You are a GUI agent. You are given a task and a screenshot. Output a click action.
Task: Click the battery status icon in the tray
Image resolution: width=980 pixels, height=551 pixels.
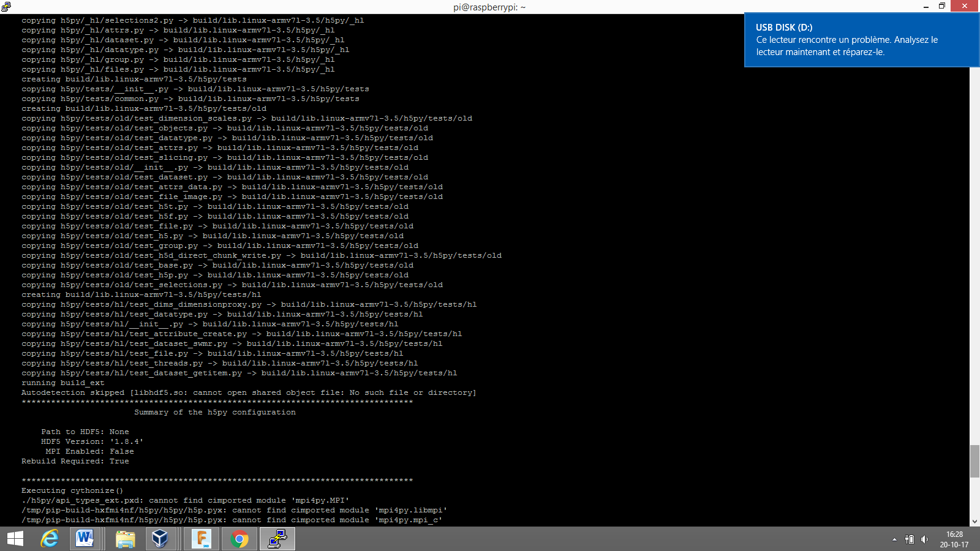(x=909, y=539)
